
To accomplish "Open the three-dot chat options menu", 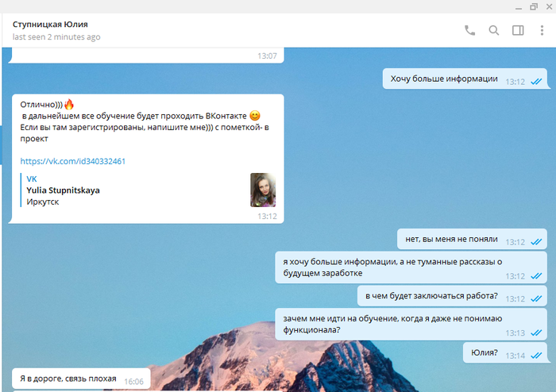I will (x=542, y=31).
